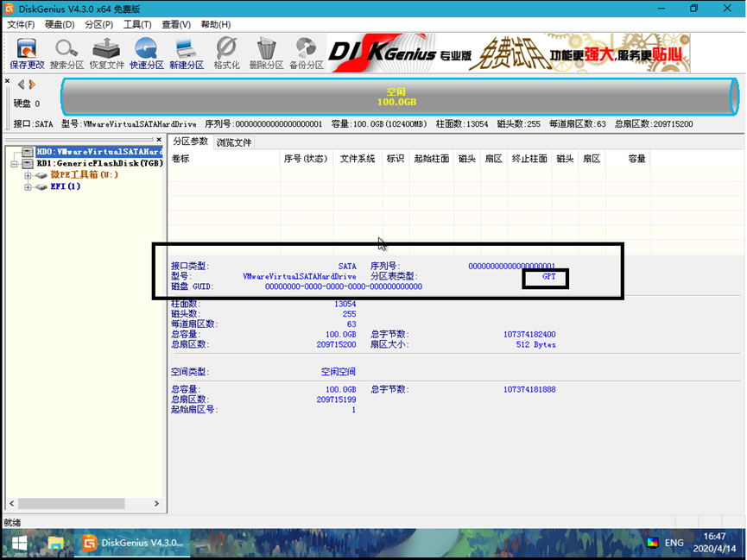Expand the 微PE工具箱(U:) node
Viewport: 747px width, 560px height.
pyautogui.click(x=28, y=175)
